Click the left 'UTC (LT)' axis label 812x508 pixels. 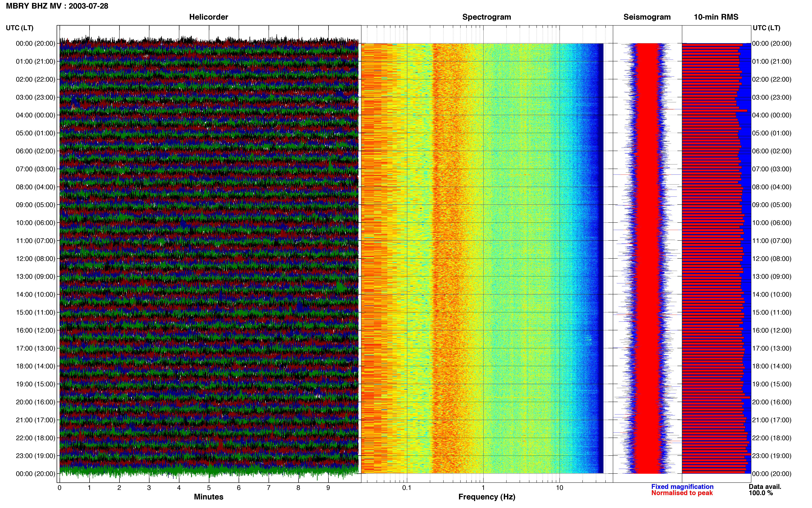(x=20, y=28)
